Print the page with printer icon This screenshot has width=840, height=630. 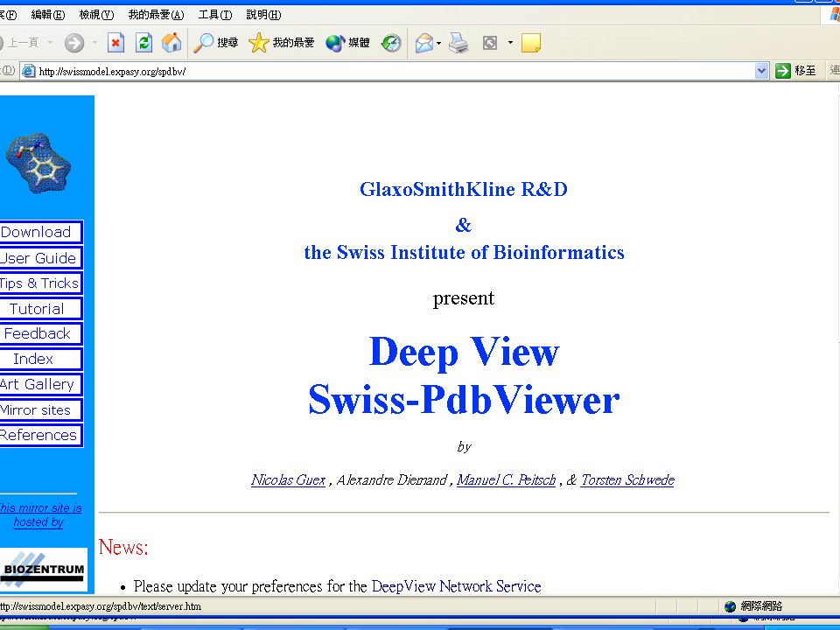[458, 43]
